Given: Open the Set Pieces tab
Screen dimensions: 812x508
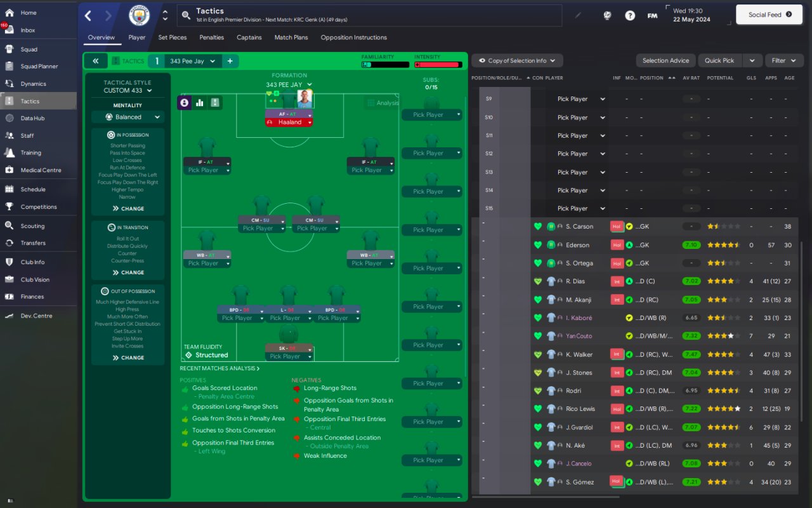Looking at the screenshot, I should tap(173, 37).
